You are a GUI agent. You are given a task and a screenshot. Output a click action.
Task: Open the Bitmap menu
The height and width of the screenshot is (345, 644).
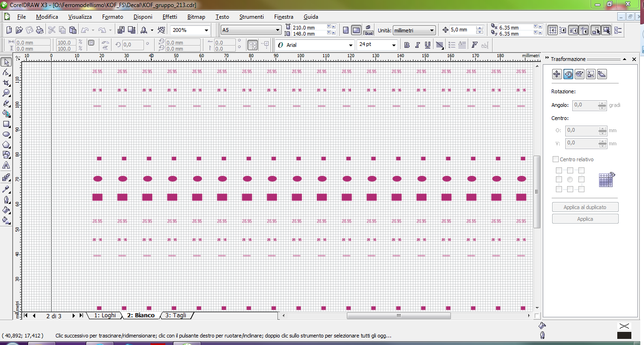point(196,16)
